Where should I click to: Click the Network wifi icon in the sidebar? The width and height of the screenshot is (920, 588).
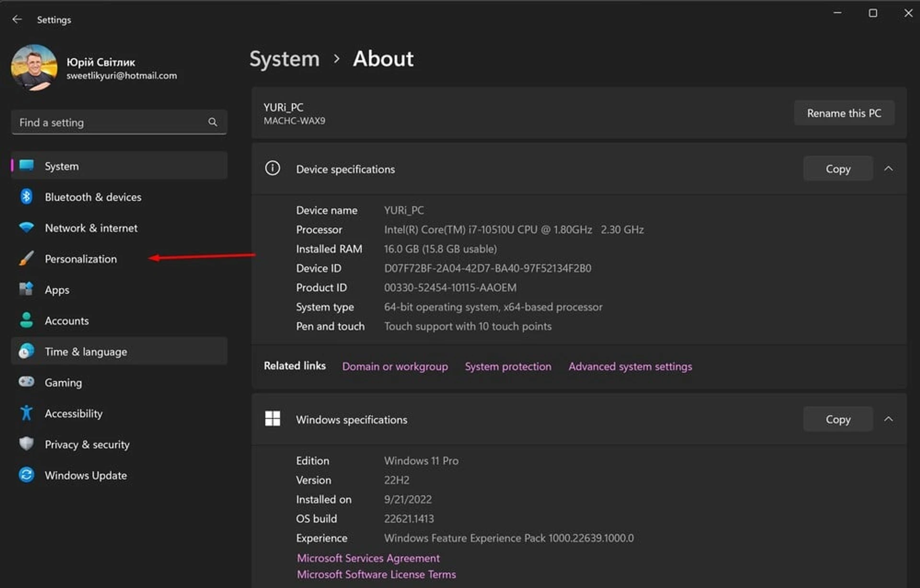coord(26,227)
